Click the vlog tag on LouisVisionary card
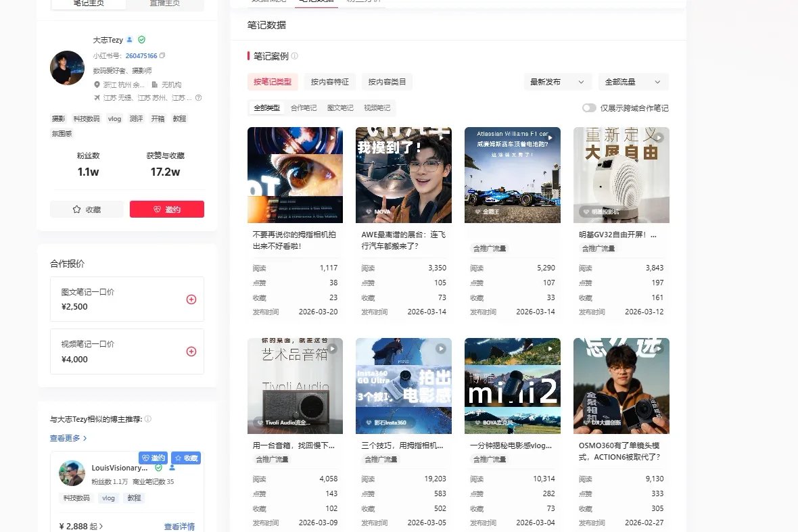 [x=108, y=498]
